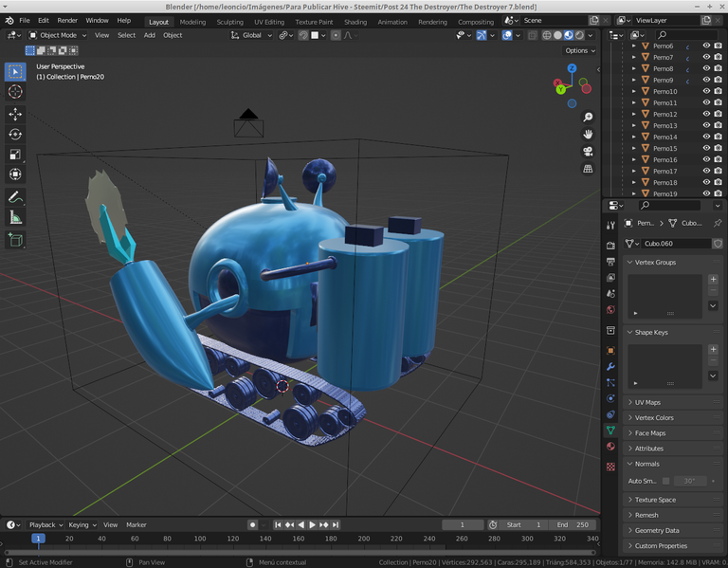This screenshot has width=728, height=568.
Task: Select the Add Cube tool
Action: click(15, 240)
